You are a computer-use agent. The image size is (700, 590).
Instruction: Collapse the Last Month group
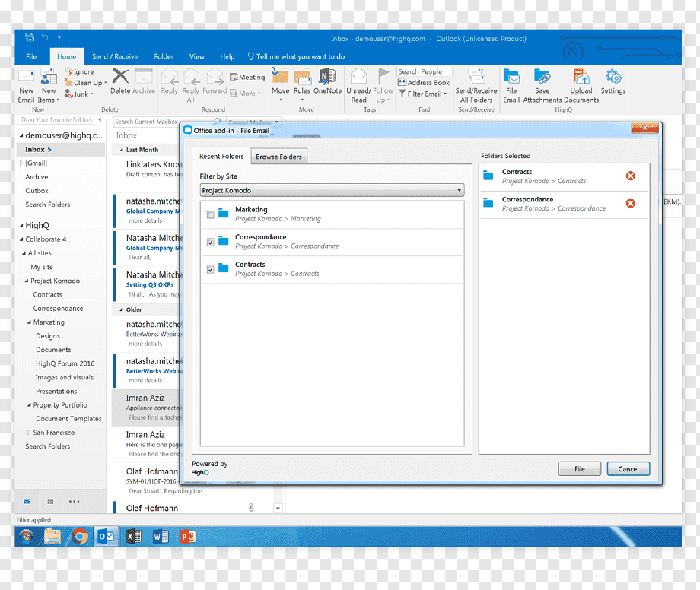pyautogui.click(x=122, y=150)
